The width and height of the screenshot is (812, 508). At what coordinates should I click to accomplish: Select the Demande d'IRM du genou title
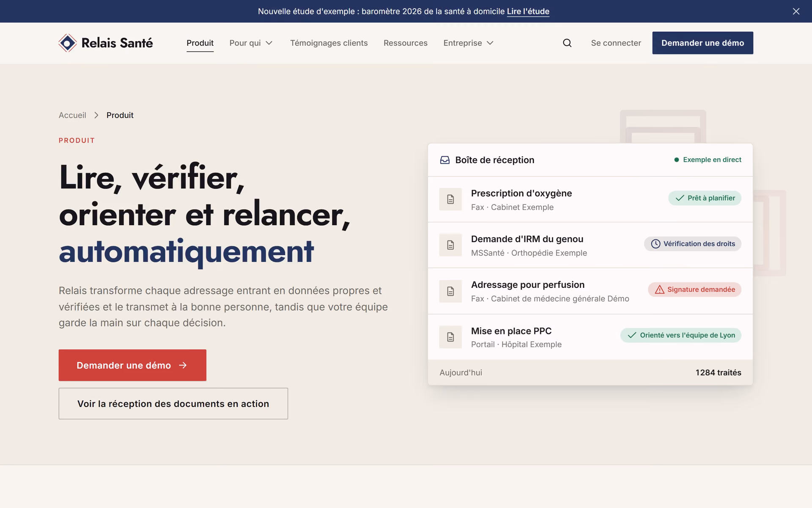(527, 239)
